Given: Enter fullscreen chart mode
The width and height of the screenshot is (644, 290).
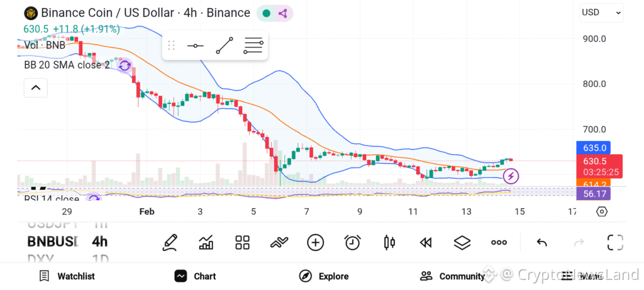Looking at the screenshot, I should [615, 242].
